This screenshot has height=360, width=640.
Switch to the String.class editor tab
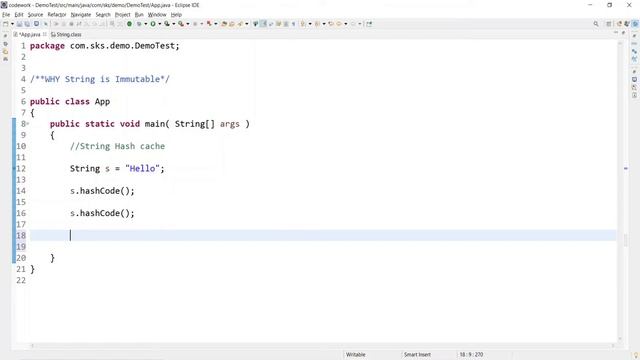[66, 35]
